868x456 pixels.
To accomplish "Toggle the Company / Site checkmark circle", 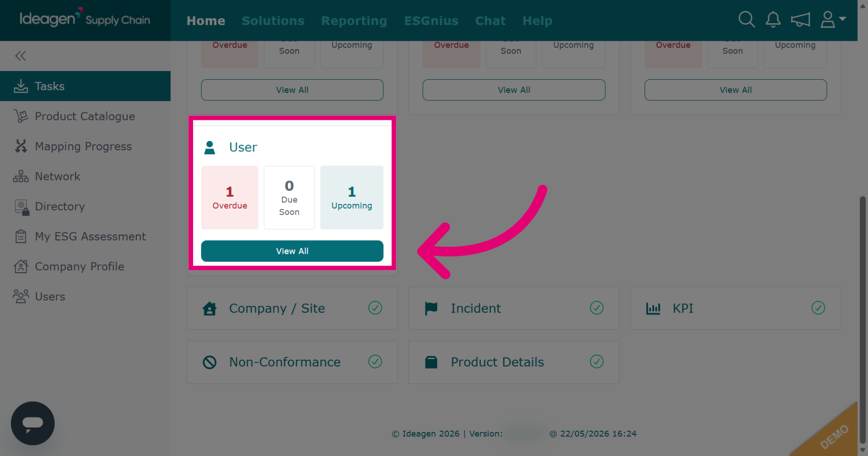I will [375, 308].
